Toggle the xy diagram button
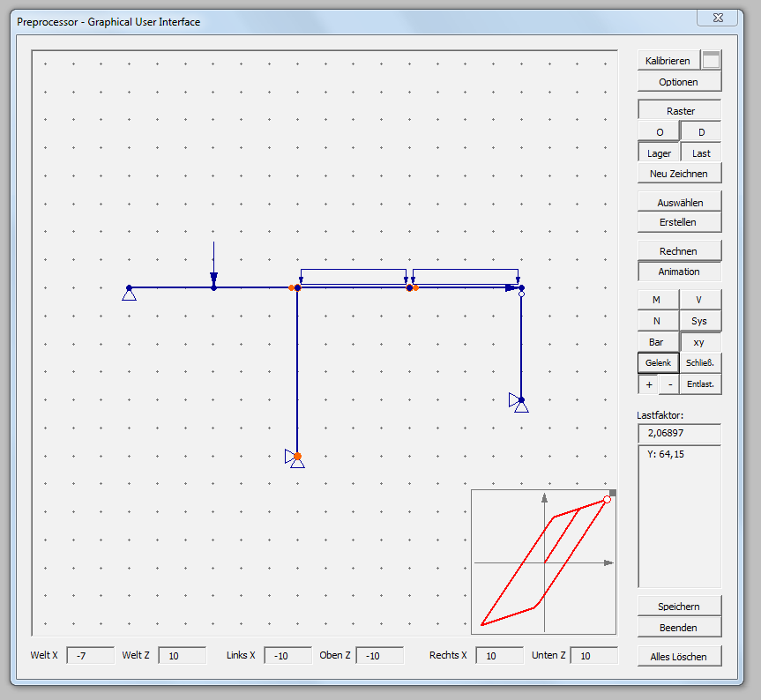This screenshot has width=761, height=700. pyautogui.click(x=700, y=342)
